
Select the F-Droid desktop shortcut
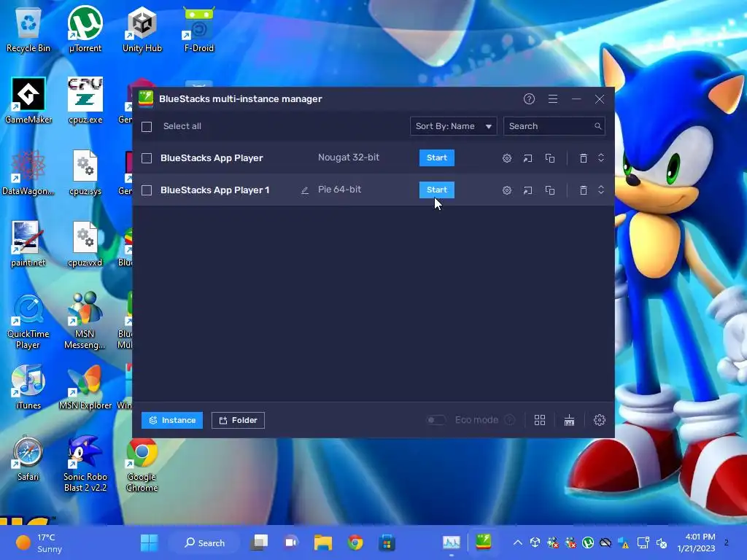[x=199, y=29]
